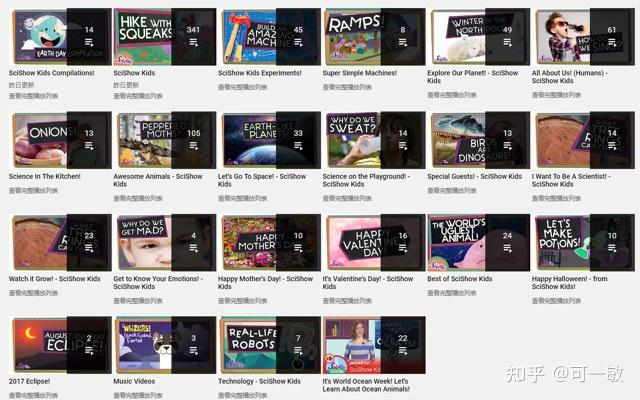This screenshot has width=640, height=400.
Task: Click playlist icon on Earth-Like Planets thumbnail
Action: [298, 146]
